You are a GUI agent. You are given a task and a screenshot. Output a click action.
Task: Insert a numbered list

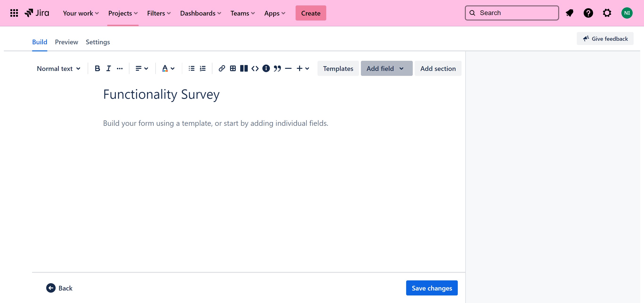tap(202, 68)
